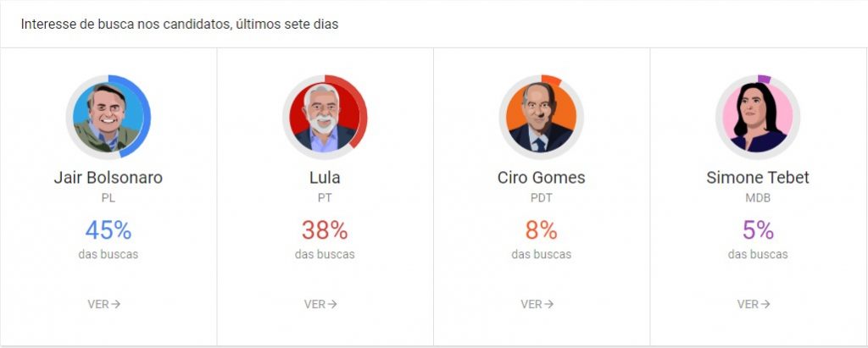Click the purple 5% search share
The width and height of the screenshot is (868, 348).
758,229
